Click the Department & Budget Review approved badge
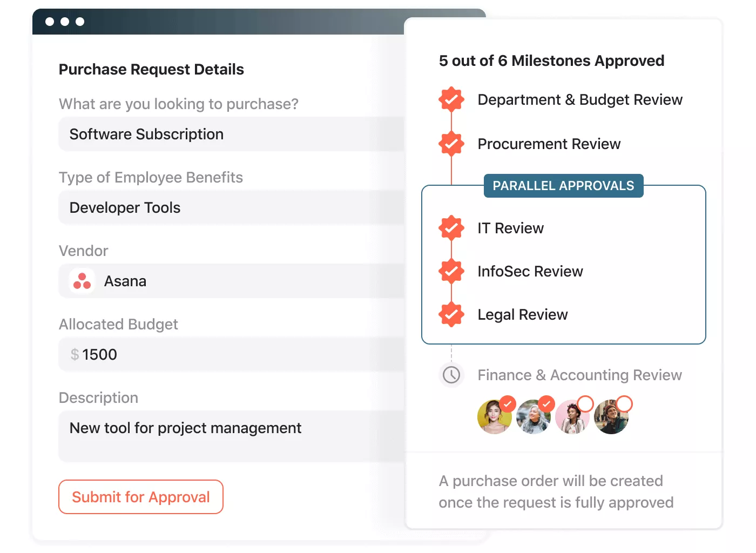 click(x=451, y=99)
